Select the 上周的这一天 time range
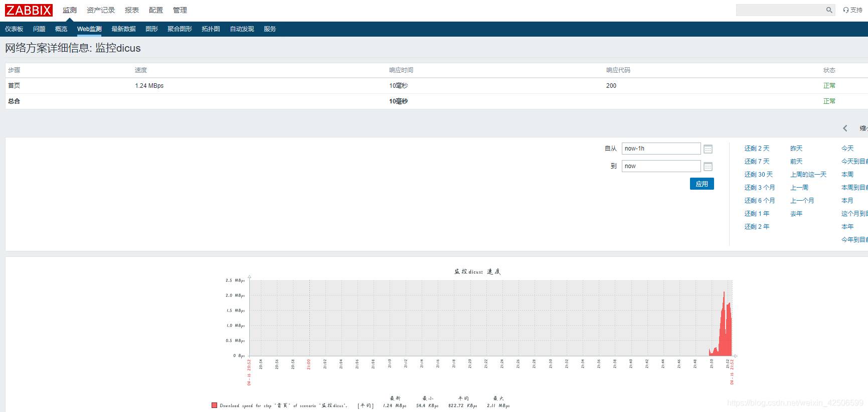Viewport: 868px width, 412px height. coord(808,175)
